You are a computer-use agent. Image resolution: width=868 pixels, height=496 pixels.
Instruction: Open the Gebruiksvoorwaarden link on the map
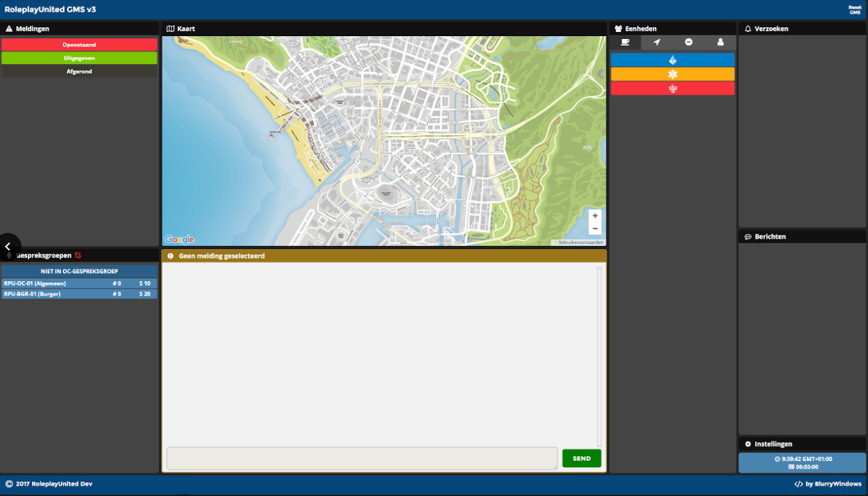click(581, 242)
